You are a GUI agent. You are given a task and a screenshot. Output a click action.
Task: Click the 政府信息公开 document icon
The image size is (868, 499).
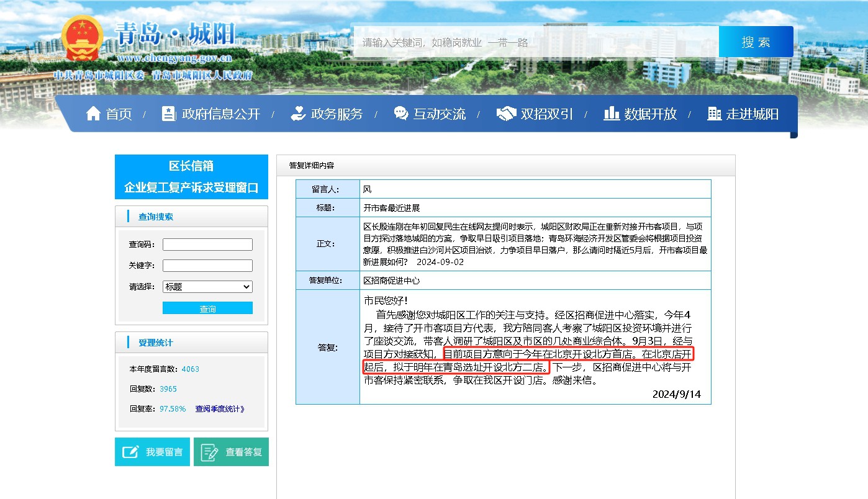click(x=168, y=114)
